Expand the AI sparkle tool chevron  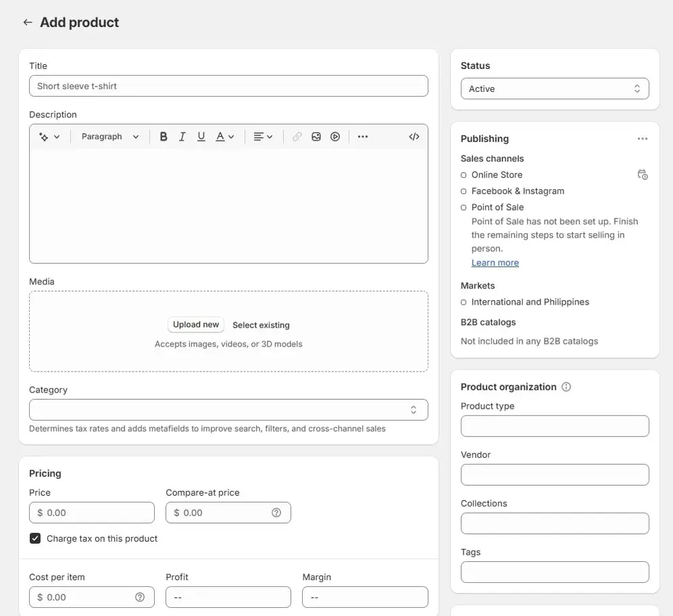(x=57, y=137)
